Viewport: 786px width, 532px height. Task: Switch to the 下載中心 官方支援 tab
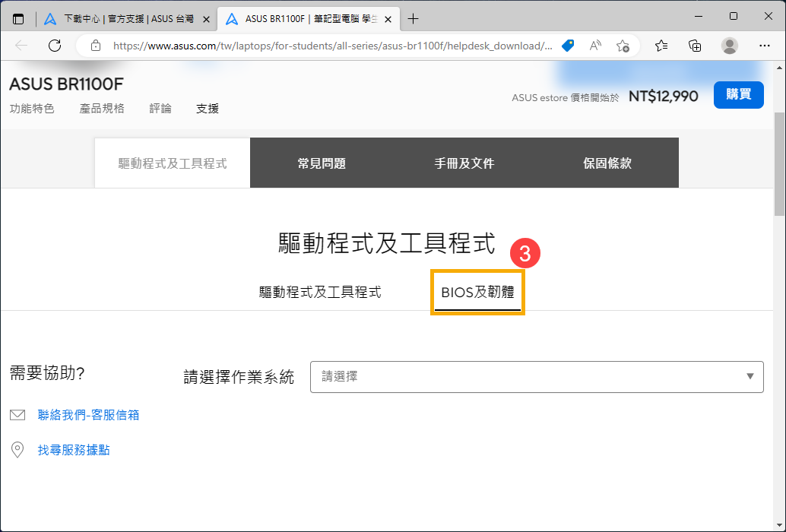[127, 19]
